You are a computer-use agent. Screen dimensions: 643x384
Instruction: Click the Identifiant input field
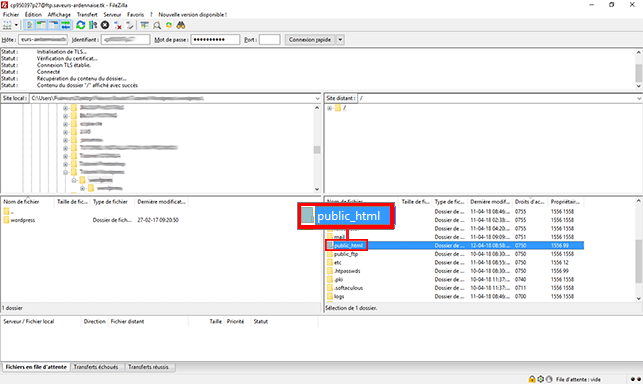[x=125, y=40]
